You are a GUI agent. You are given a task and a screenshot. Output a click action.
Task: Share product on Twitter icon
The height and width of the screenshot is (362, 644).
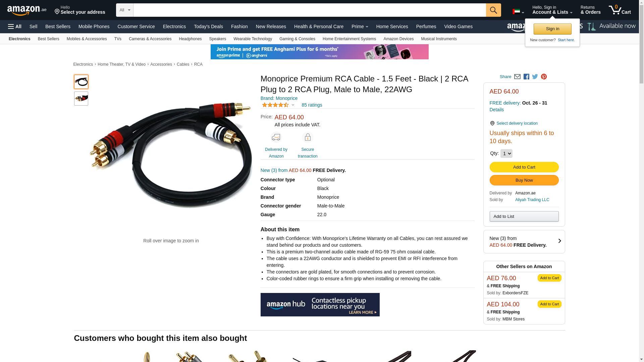pyautogui.click(x=535, y=77)
